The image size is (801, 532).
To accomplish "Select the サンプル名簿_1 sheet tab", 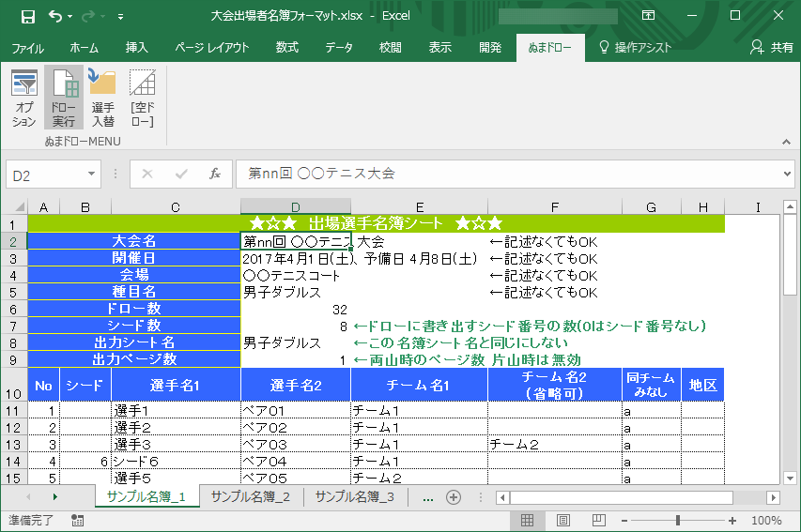I will point(146,496).
